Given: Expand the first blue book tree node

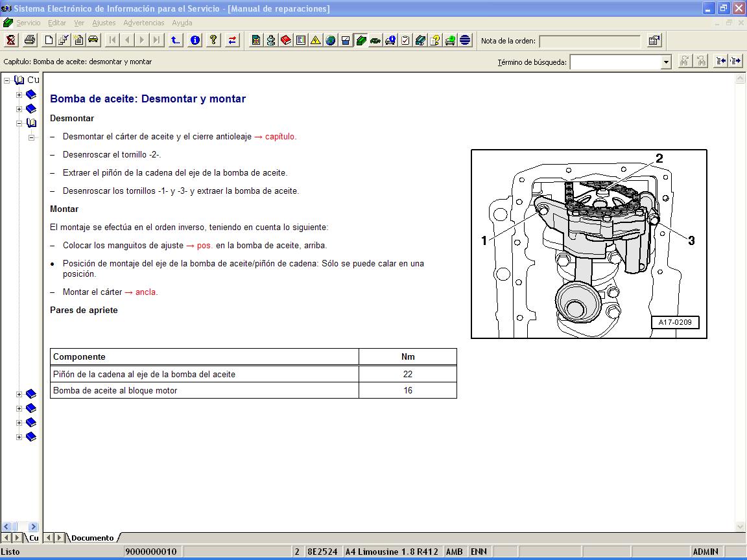Looking at the screenshot, I should (19, 95).
